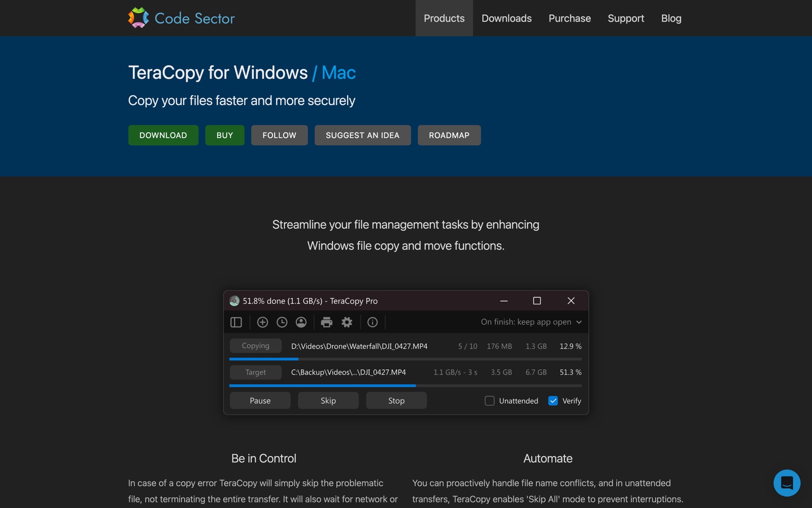812x508 pixels.
Task: Click the Code Sector brand name link
Action: tap(194, 18)
